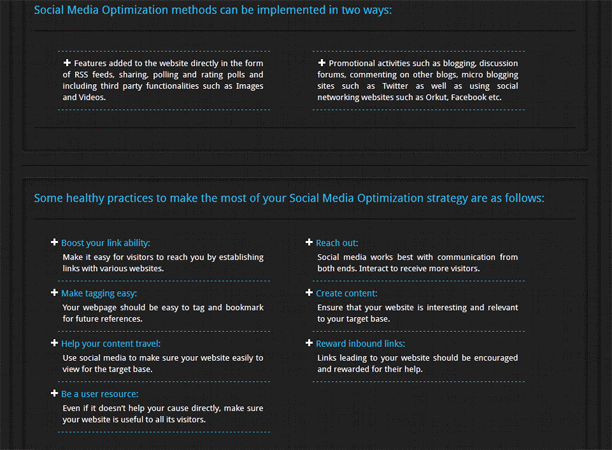Click the plus icon next to Be a user resource
This screenshot has height=450, width=612.
coord(54,393)
